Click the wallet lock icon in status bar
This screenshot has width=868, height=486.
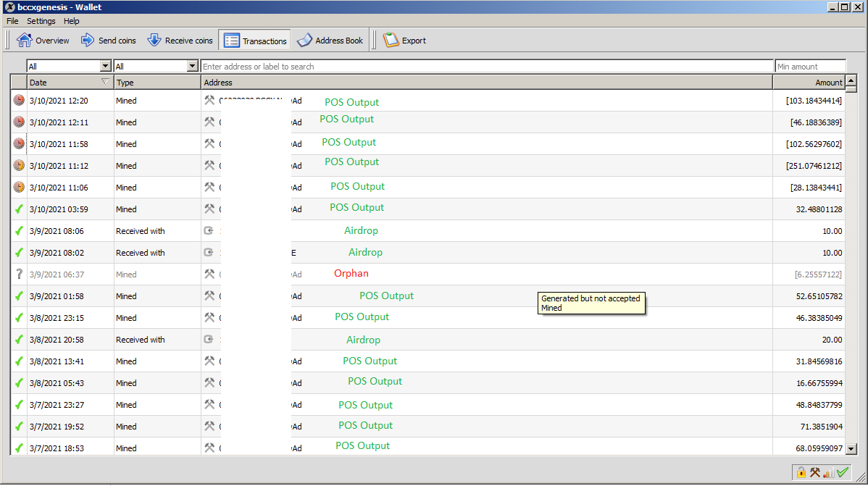point(801,472)
